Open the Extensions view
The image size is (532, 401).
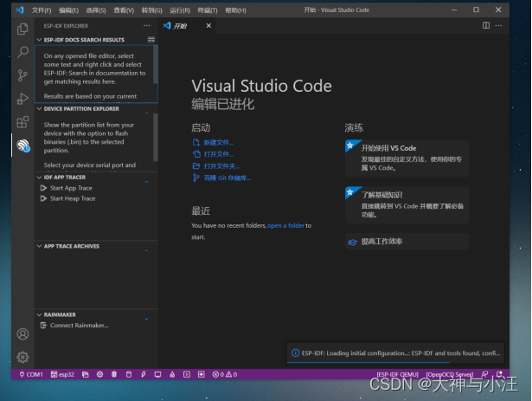(22, 122)
